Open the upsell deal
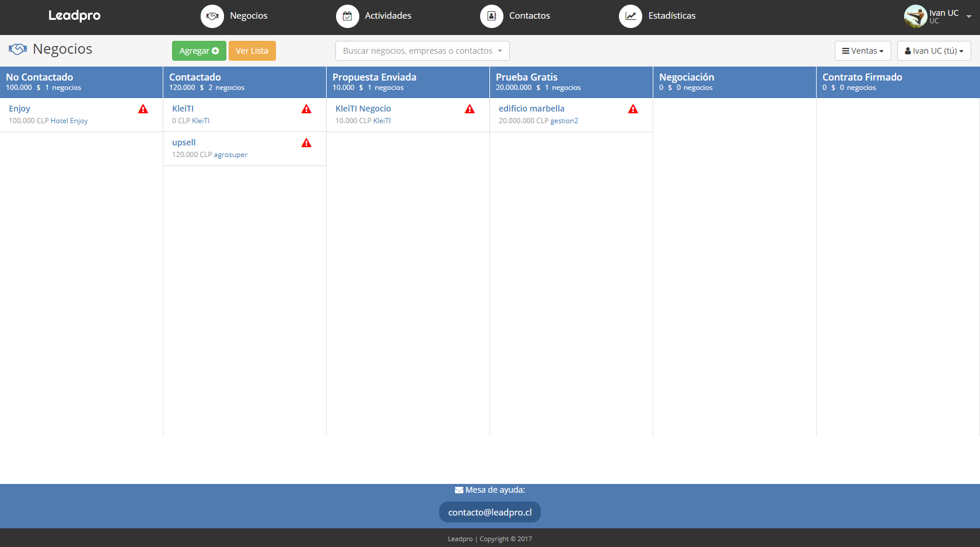The height and width of the screenshot is (547, 980). (x=184, y=142)
